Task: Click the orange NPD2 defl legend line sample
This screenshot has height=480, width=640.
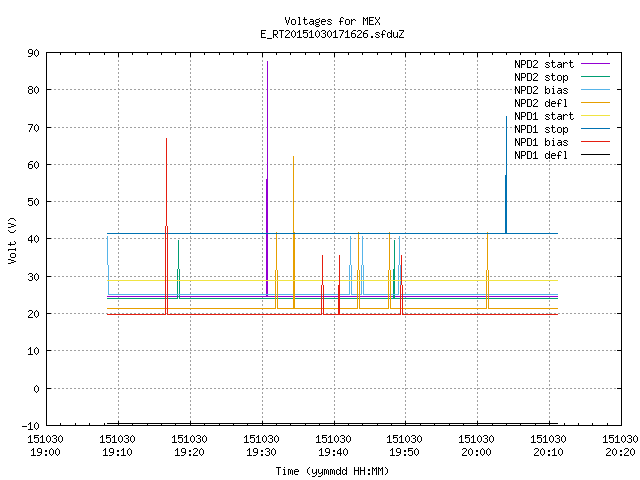Action: 596,103
